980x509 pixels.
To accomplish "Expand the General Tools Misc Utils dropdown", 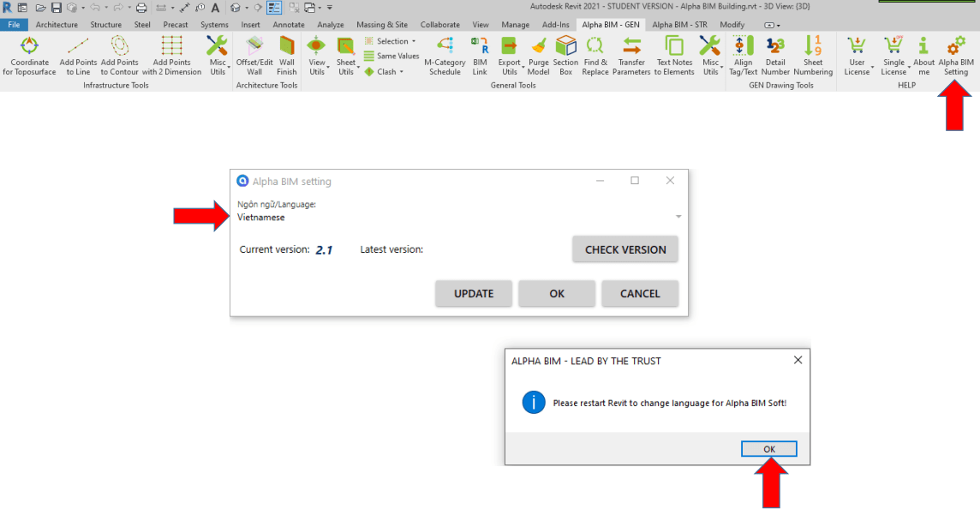I will tap(711, 56).
